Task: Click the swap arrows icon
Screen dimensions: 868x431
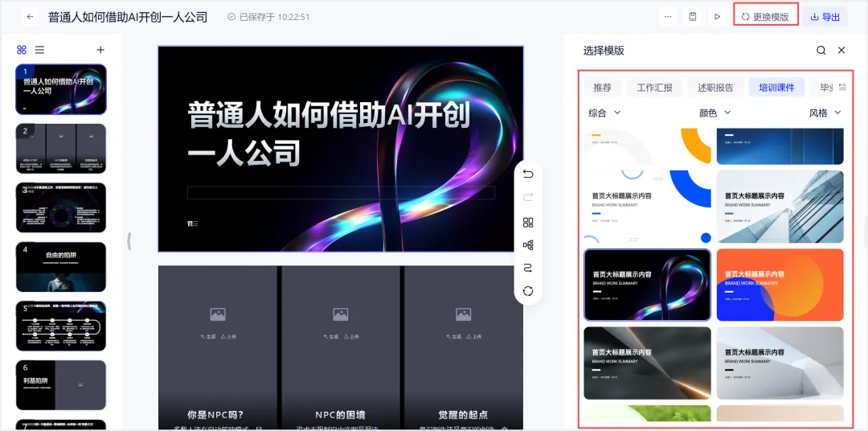Action: pyautogui.click(x=528, y=268)
